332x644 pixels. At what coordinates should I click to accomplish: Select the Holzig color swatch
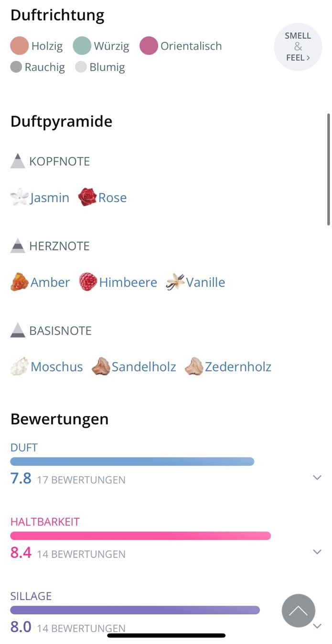click(20, 46)
